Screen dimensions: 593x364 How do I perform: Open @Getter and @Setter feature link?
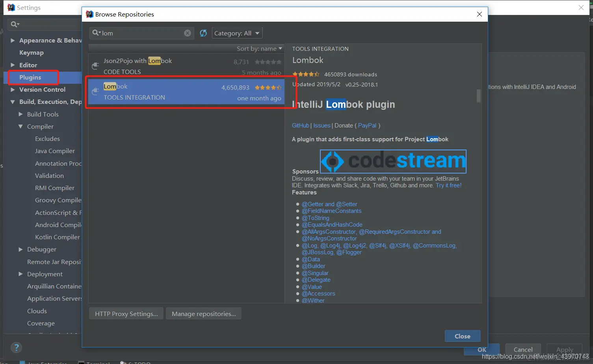point(329,204)
